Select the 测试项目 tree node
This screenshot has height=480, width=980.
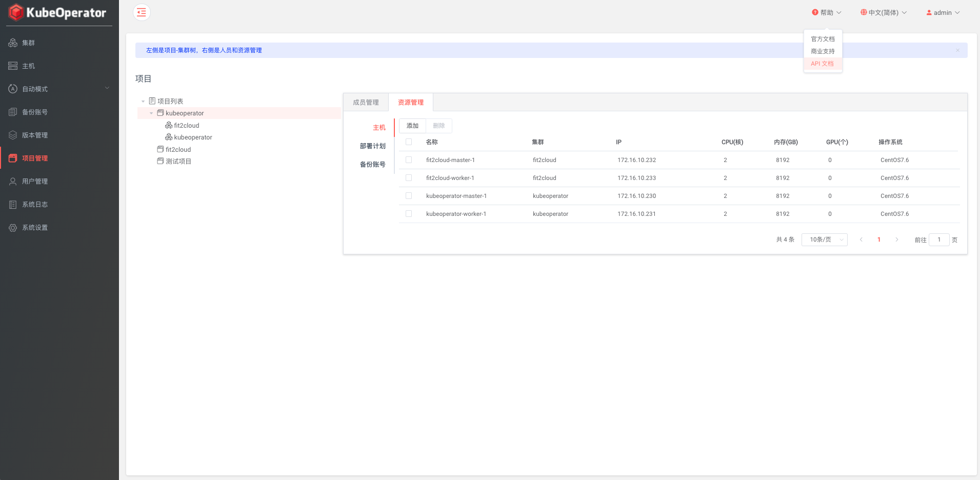[x=178, y=161]
